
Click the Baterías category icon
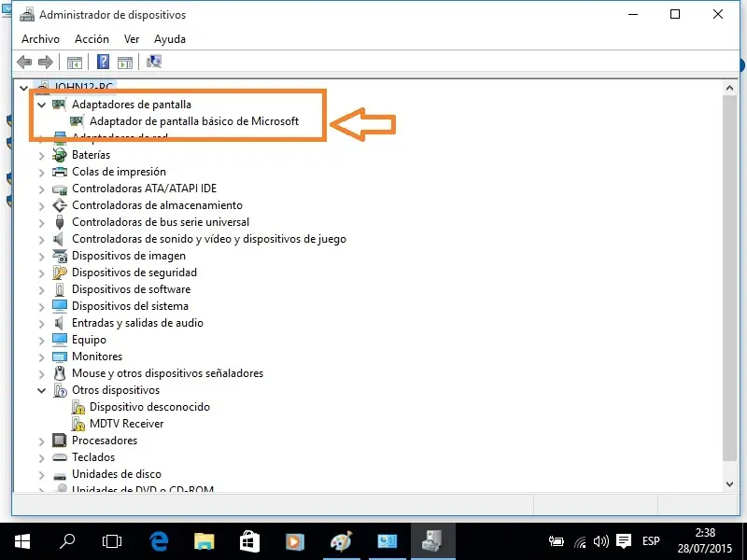click(x=60, y=155)
